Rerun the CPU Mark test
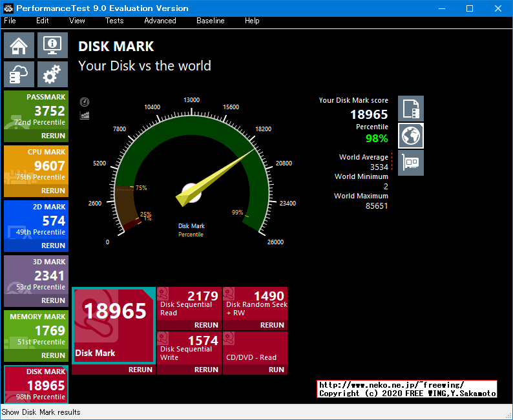Screen dimensions: 513x420 pyautogui.click(x=53, y=191)
